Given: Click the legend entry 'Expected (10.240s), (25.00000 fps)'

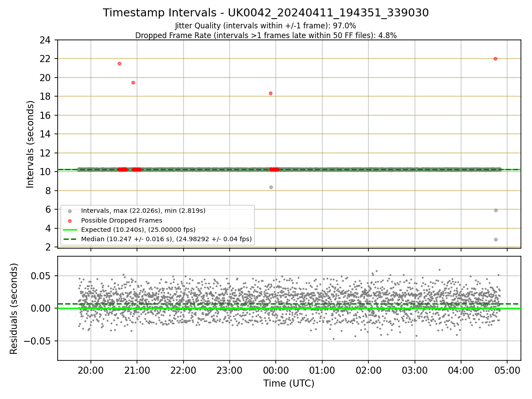Looking at the screenshot, I should [x=138, y=230].
